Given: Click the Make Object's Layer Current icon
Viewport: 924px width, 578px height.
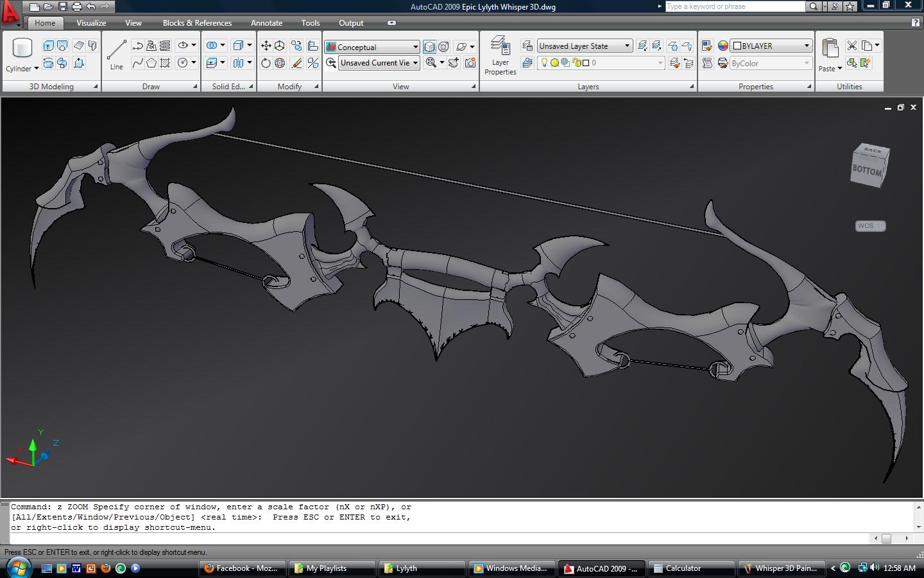Looking at the screenshot, I should 527,63.
